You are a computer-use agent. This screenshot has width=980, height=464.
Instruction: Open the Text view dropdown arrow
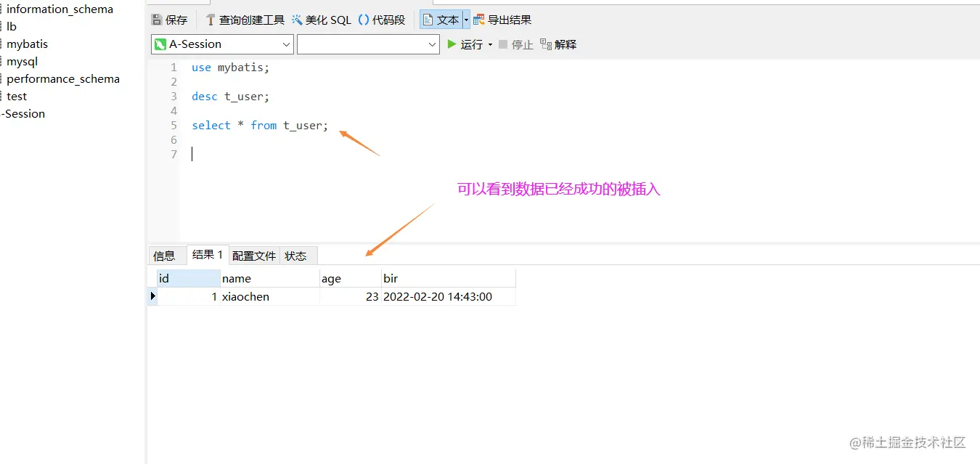tap(466, 20)
